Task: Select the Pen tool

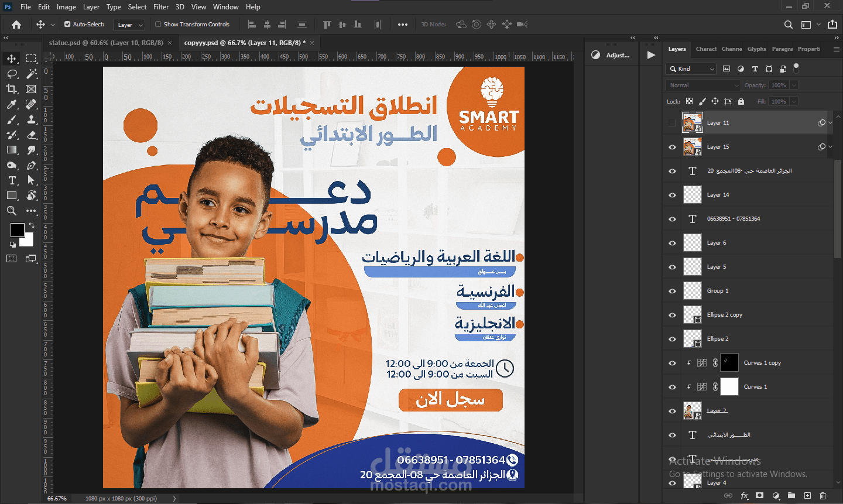Action: click(31, 165)
